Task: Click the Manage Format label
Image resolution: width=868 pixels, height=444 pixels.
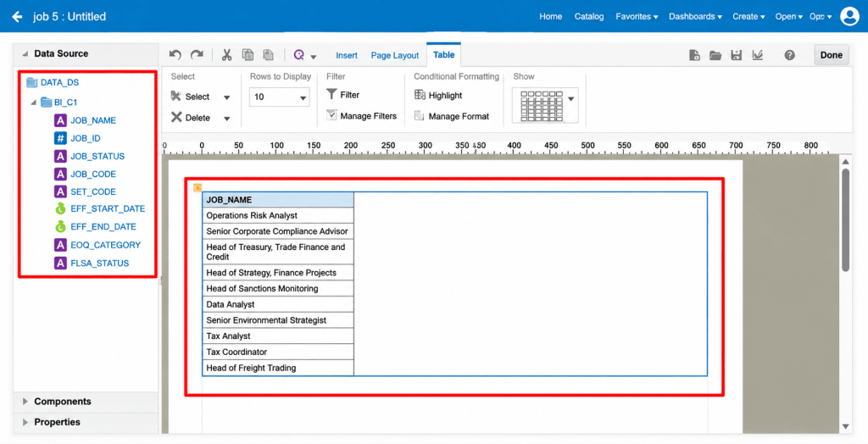Action: click(459, 116)
